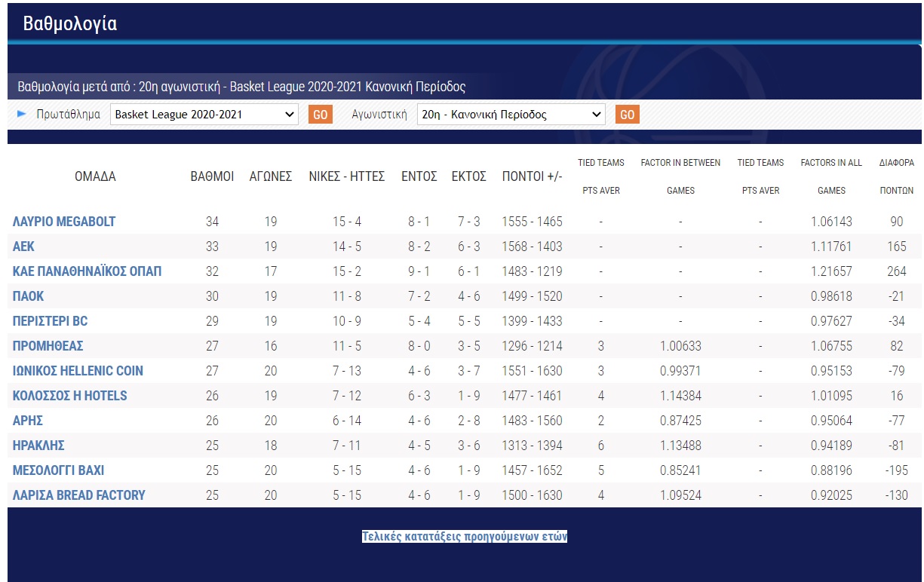Click the 1.13488 factor value
The height and width of the screenshot is (582, 924).
click(680, 446)
